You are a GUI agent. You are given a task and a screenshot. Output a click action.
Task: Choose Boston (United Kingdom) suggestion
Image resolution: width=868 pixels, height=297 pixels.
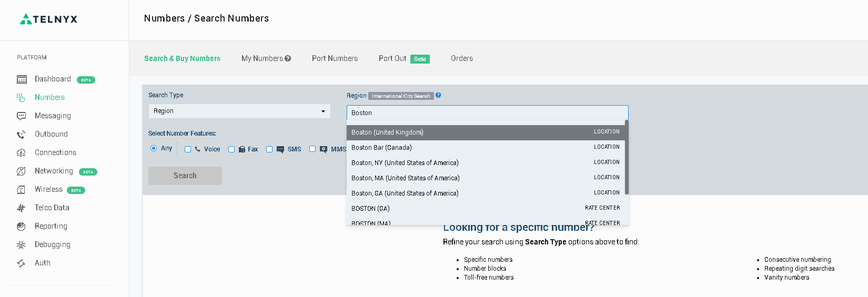click(x=486, y=132)
